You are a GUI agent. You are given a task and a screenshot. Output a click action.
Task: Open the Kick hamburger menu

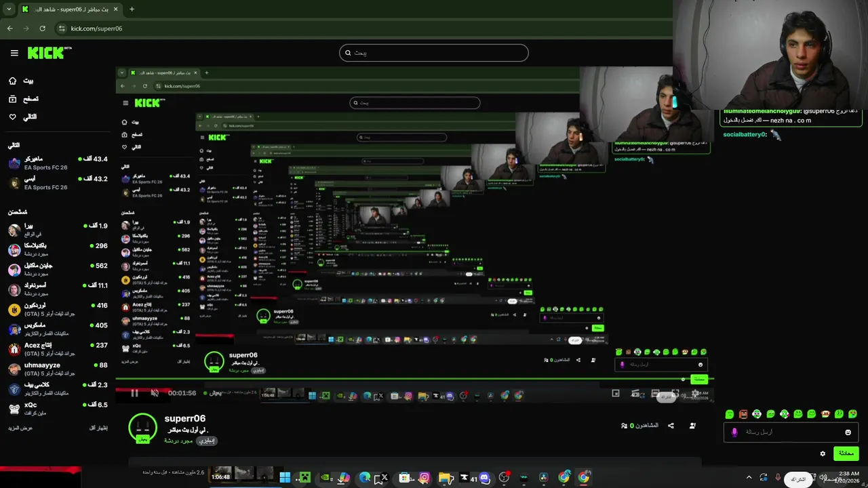click(x=14, y=53)
